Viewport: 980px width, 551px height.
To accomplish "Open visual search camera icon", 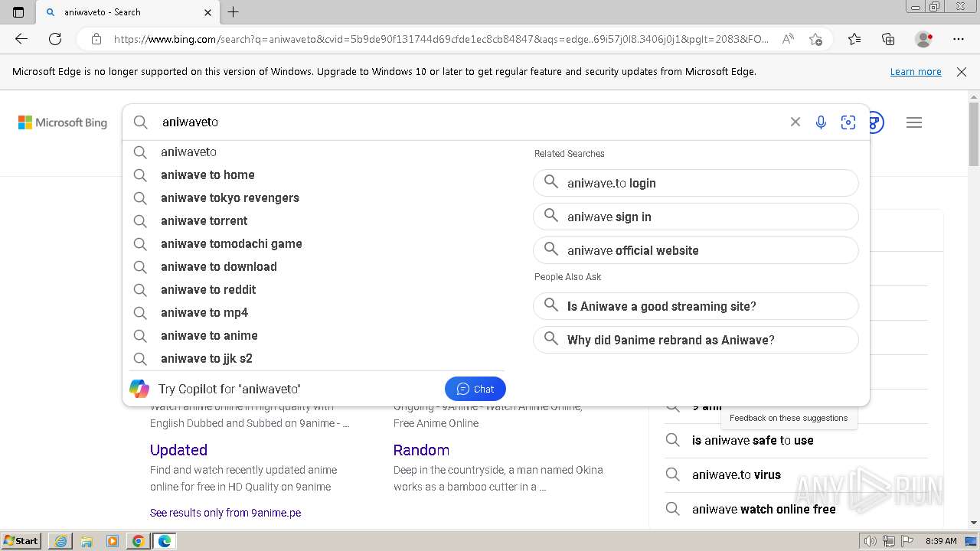I will click(848, 122).
